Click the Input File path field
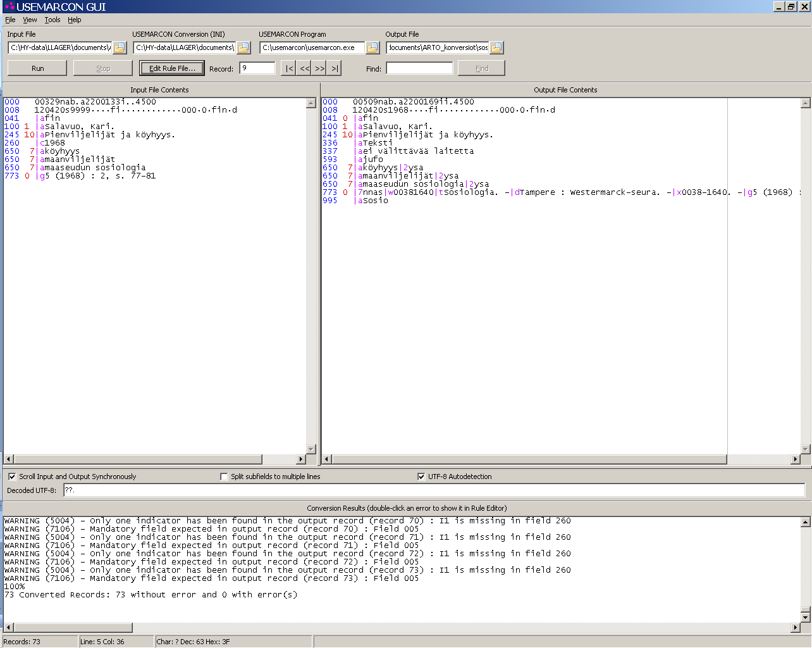 click(60, 47)
